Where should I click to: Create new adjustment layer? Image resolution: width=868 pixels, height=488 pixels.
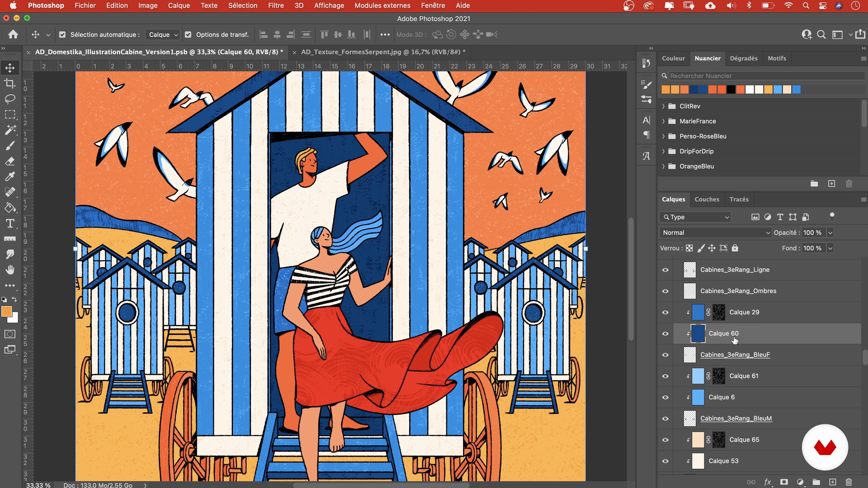(x=800, y=482)
